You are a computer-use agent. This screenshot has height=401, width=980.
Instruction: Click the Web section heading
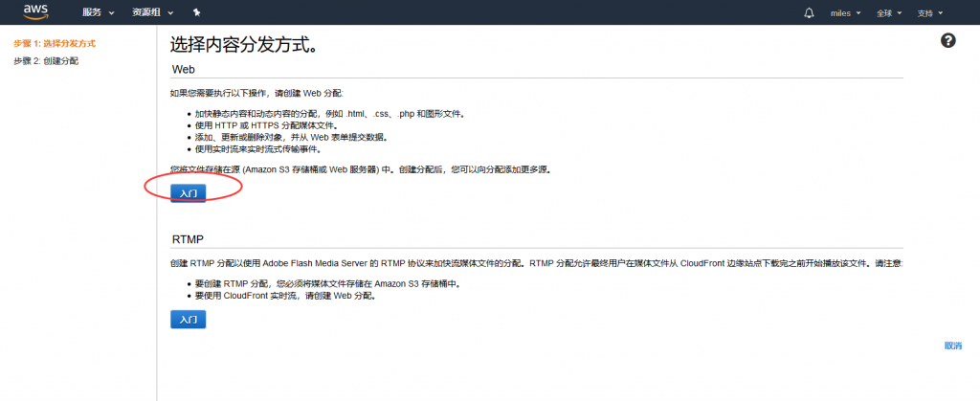point(185,69)
